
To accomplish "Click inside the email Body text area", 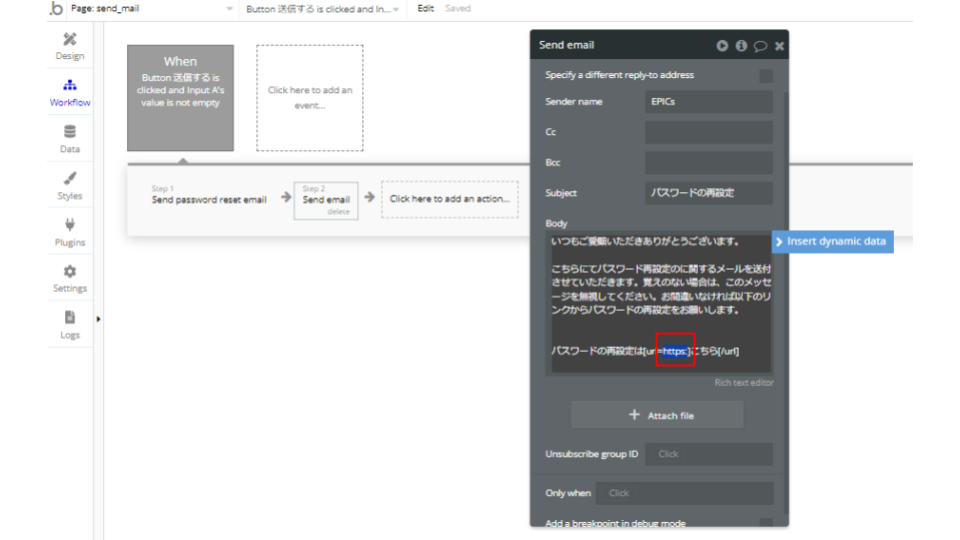I will (658, 304).
